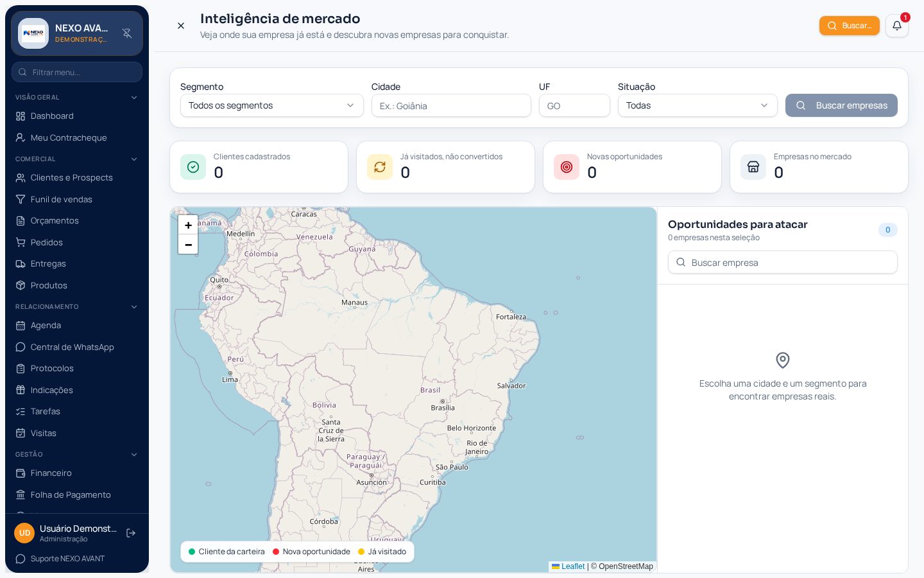
Task: Click the NEXO AVANT logo
Action: point(33,33)
